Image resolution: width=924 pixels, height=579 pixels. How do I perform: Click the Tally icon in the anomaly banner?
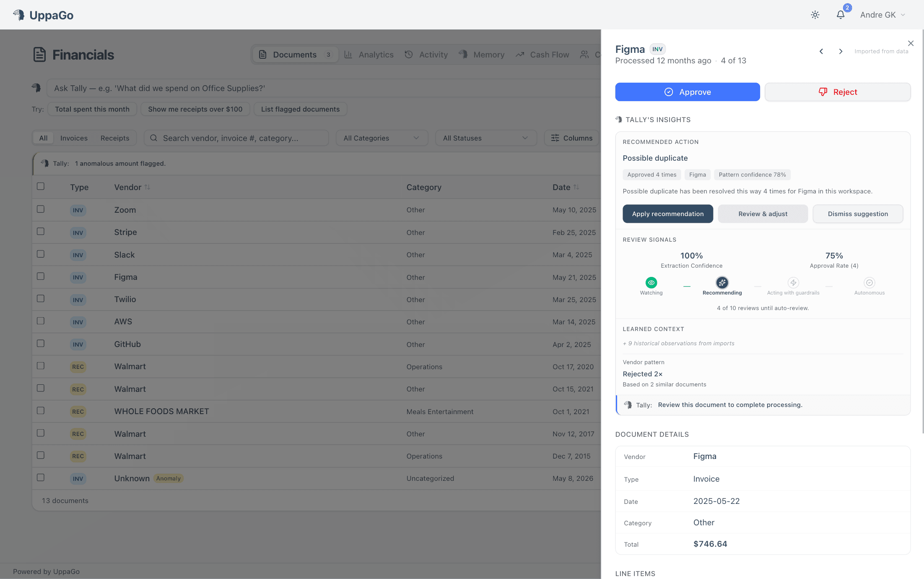pos(45,163)
